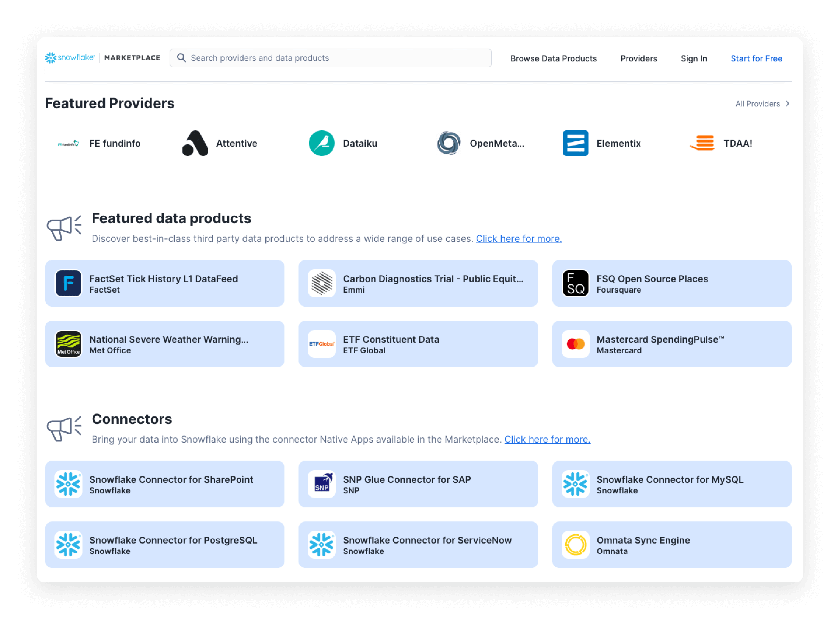Click the Sign In option
The image size is (840, 620).
(x=694, y=58)
